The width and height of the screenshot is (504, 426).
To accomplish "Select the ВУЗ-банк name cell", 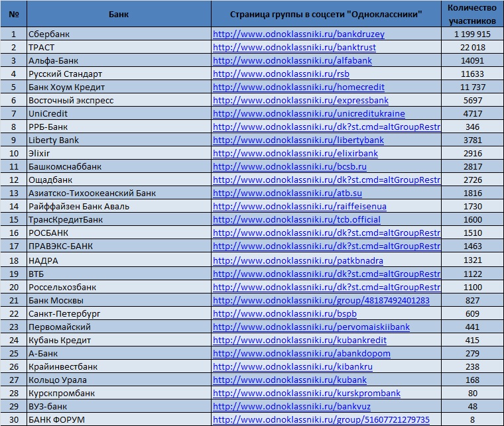I will pyautogui.click(x=119, y=406).
